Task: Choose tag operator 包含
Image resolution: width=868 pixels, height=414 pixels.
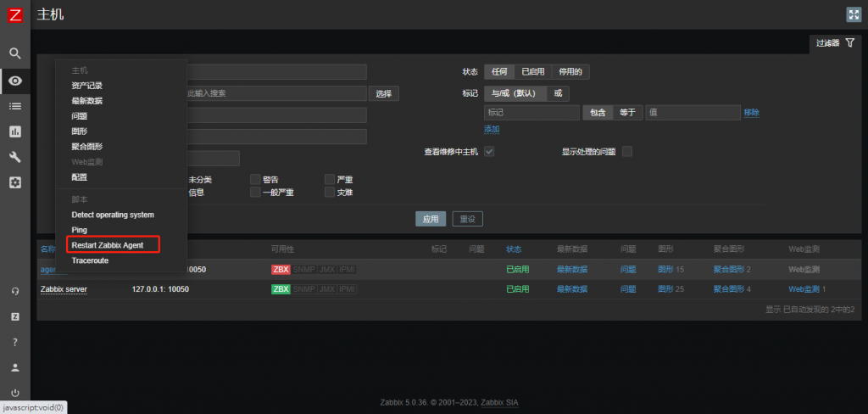Action: pyautogui.click(x=598, y=113)
